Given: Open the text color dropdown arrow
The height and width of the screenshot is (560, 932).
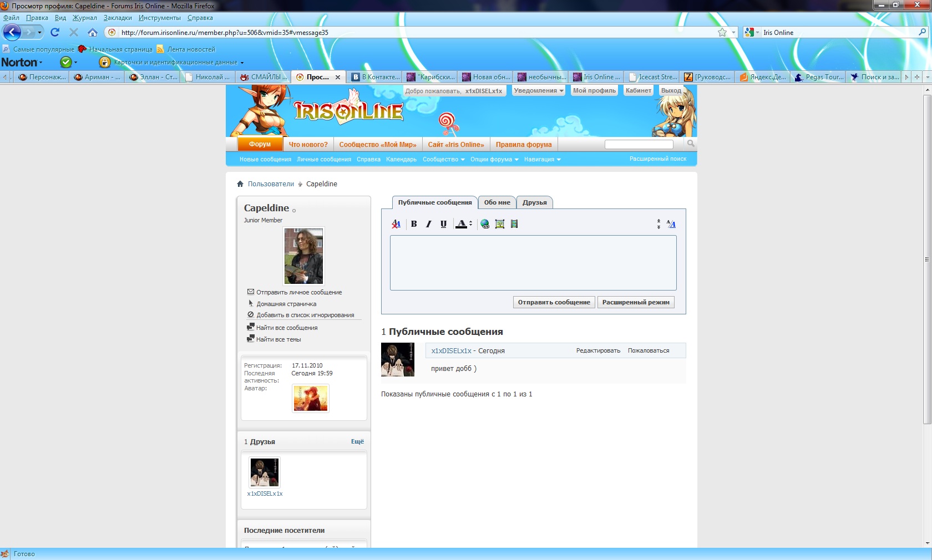Looking at the screenshot, I should [x=470, y=224].
